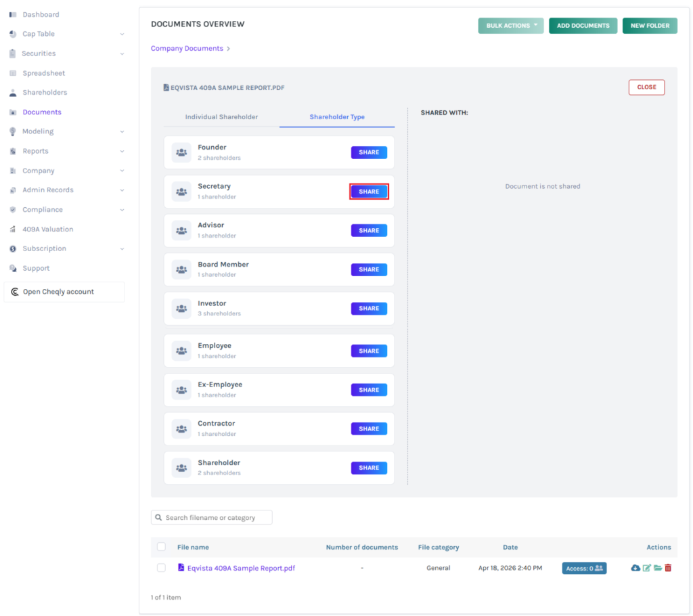
Task: Share the document with Investor group
Action: (x=369, y=309)
